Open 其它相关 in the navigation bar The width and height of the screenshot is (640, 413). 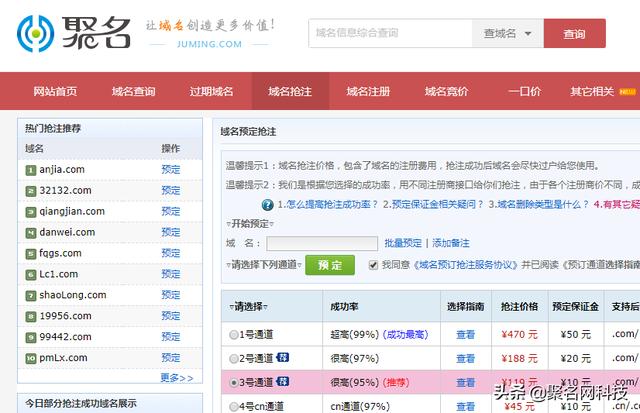click(x=592, y=91)
